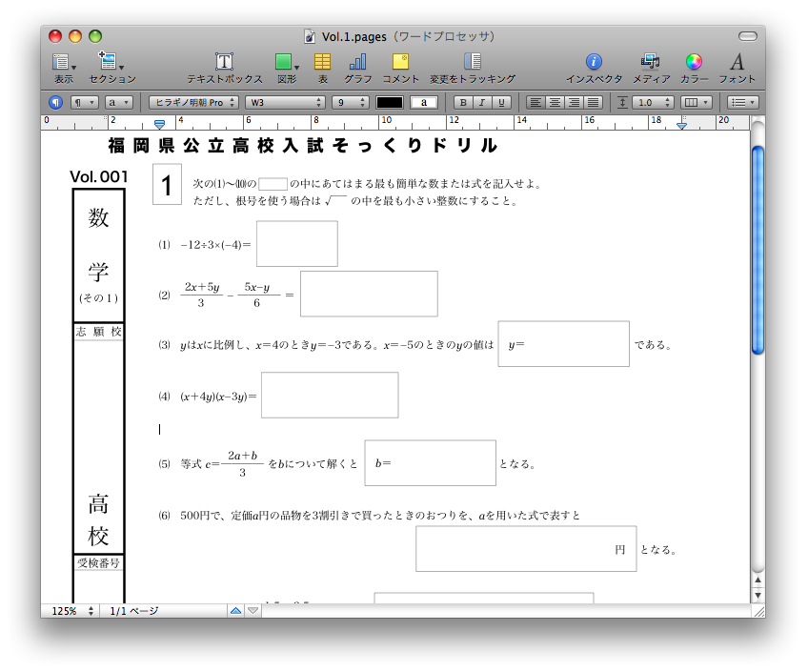Click the black text color swatch
808x672 pixels.
(x=390, y=103)
